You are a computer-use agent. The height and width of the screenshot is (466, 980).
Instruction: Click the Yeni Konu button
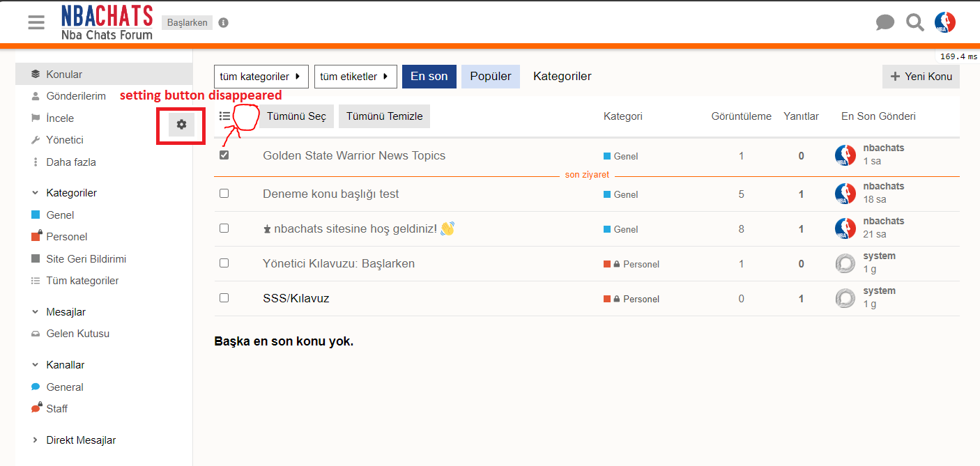click(921, 77)
